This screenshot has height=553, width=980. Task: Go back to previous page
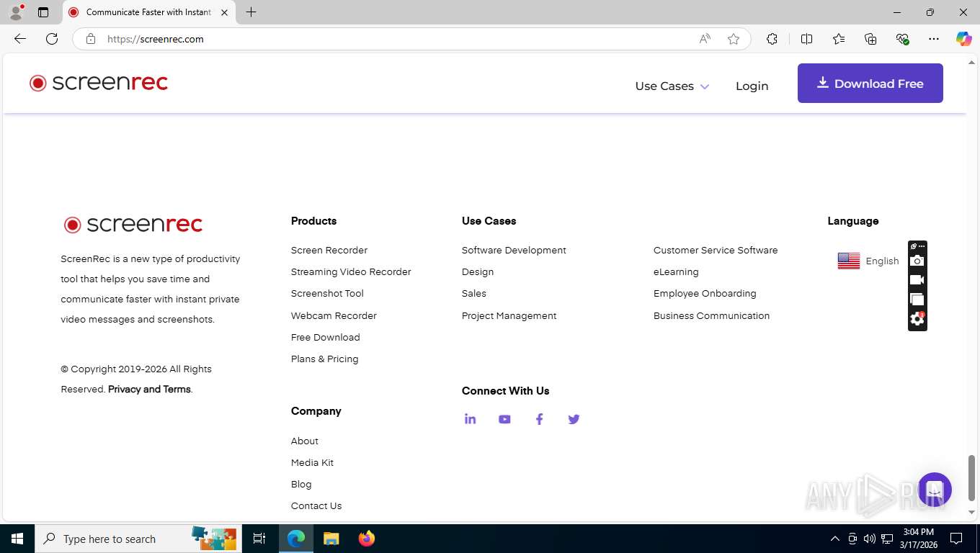click(x=20, y=39)
